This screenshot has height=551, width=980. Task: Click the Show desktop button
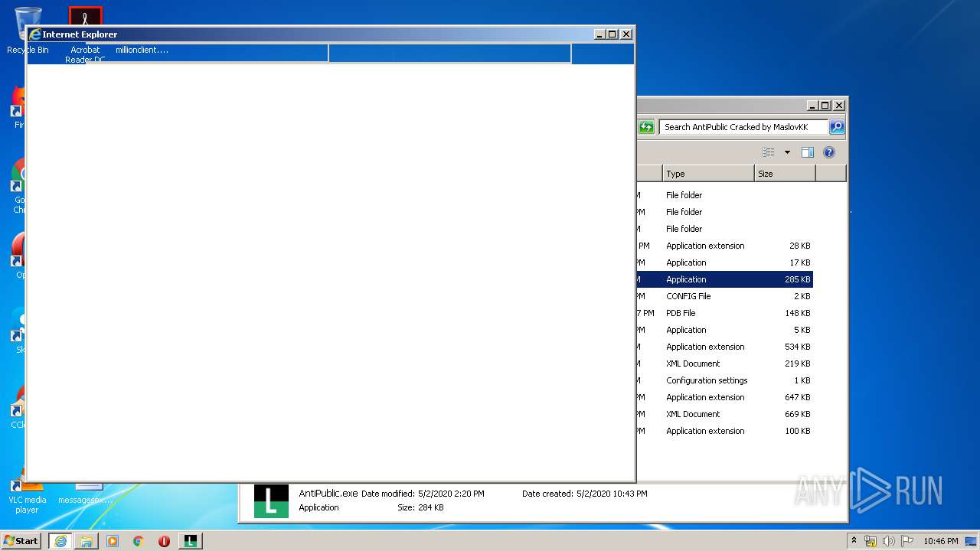point(972,541)
